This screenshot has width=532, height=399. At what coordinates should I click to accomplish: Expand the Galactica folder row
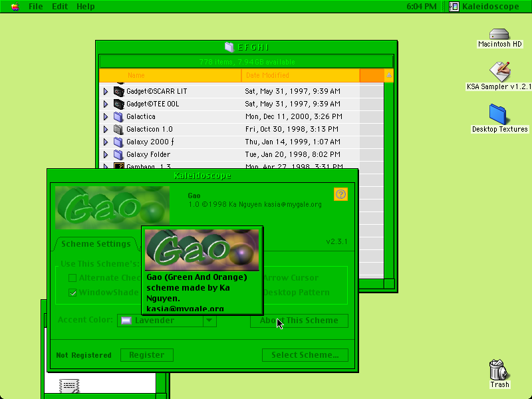pyautogui.click(x=106, y=117)
